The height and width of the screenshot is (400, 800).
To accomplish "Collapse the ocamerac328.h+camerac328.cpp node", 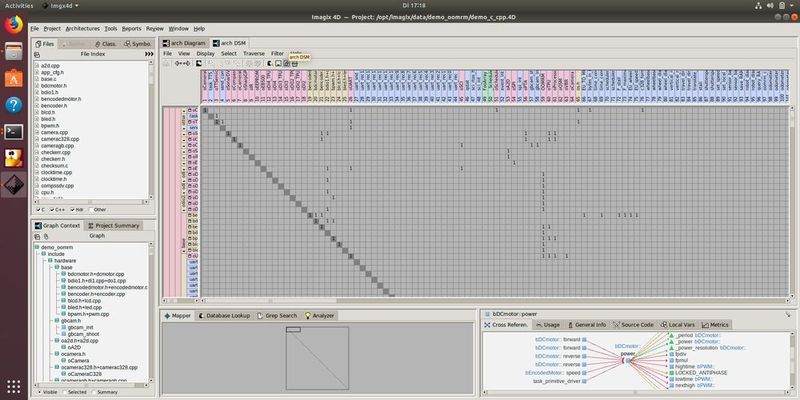I will (x=57, y=367).
